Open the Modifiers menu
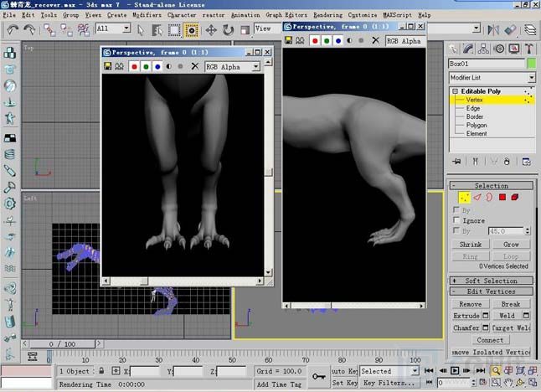Screen dimensions: 541x392 click(x=147, y=15)
